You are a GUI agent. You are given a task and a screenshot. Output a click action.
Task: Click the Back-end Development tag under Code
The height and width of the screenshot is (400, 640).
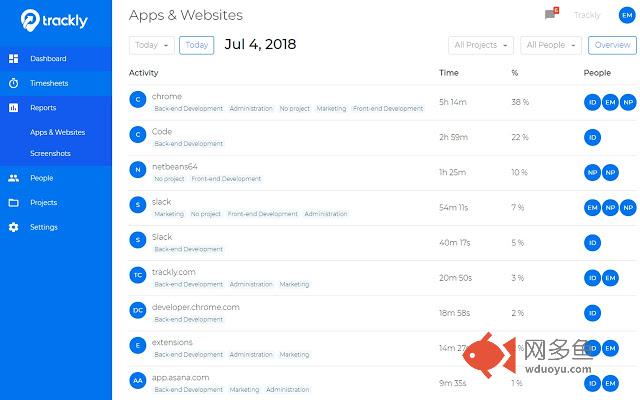point(189,144)
